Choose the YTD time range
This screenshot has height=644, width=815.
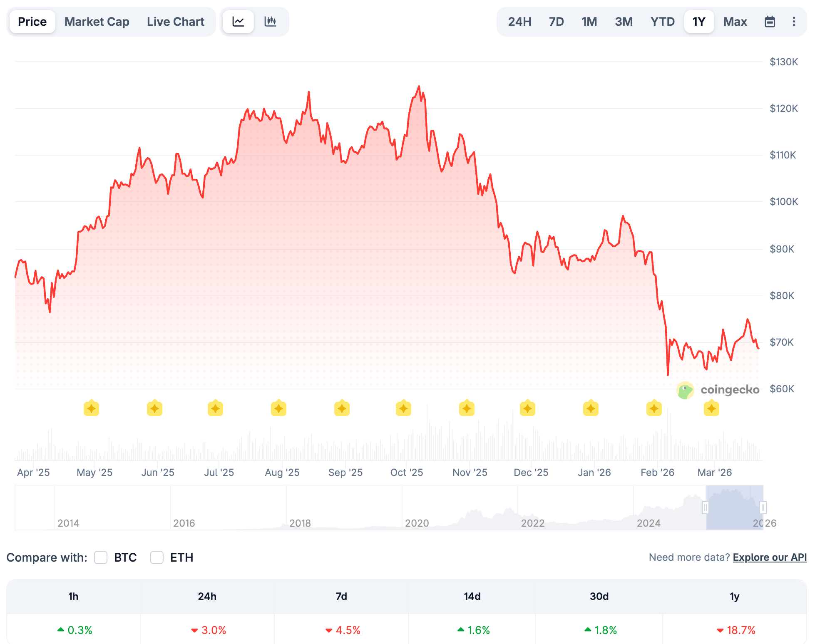(662, 22)
